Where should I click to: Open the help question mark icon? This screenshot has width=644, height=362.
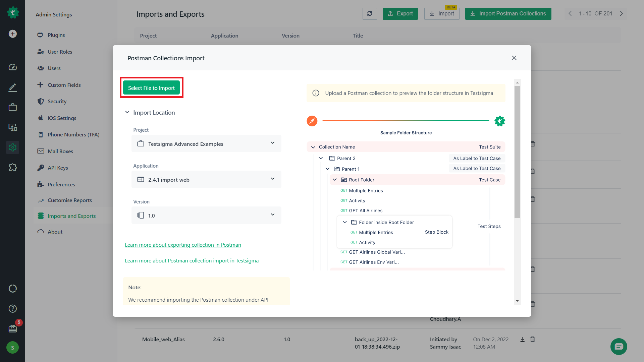13,309
